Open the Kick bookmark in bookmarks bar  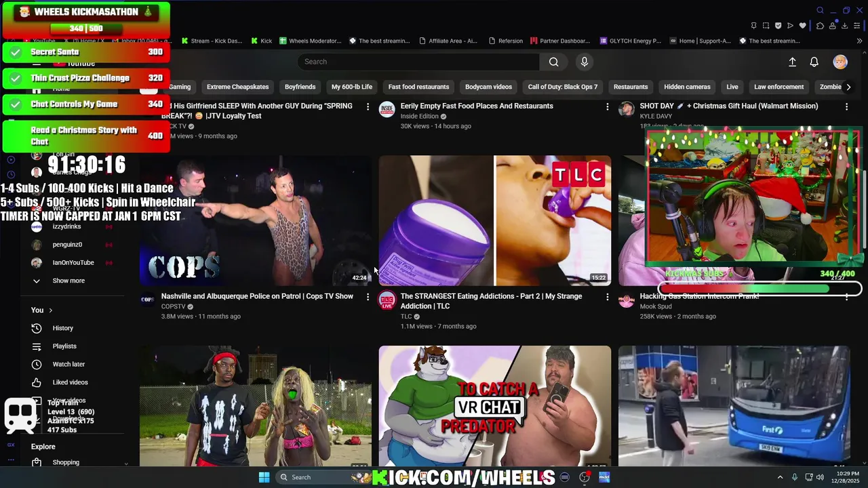pyautogui.click(x=262, y=41)
